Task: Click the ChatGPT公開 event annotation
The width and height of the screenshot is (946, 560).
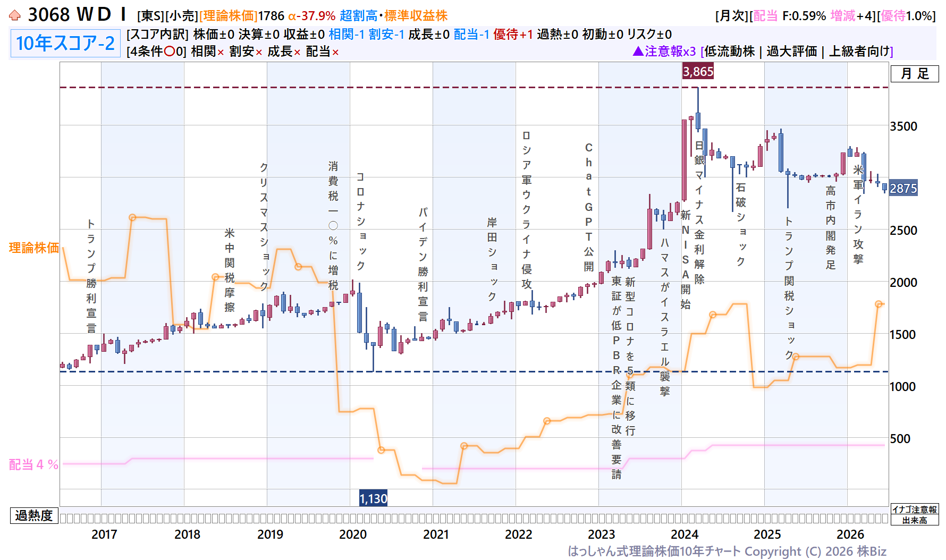Action: [x=589, y=207]
